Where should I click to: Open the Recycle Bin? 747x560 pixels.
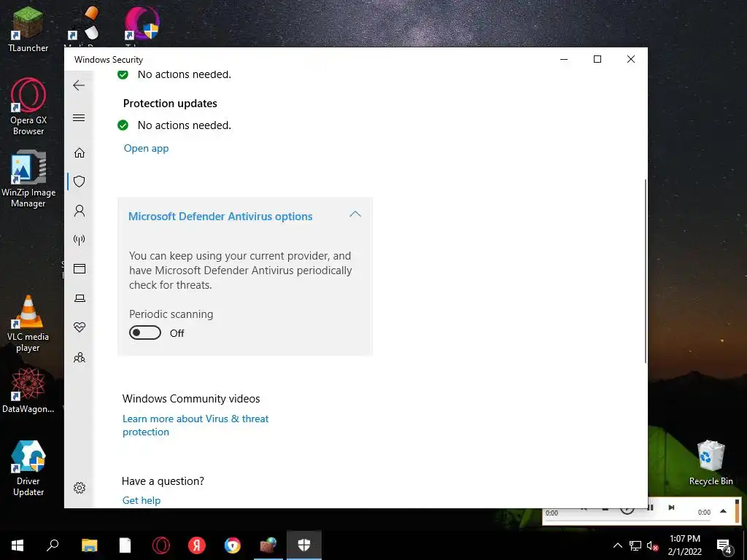coord(711,463)
